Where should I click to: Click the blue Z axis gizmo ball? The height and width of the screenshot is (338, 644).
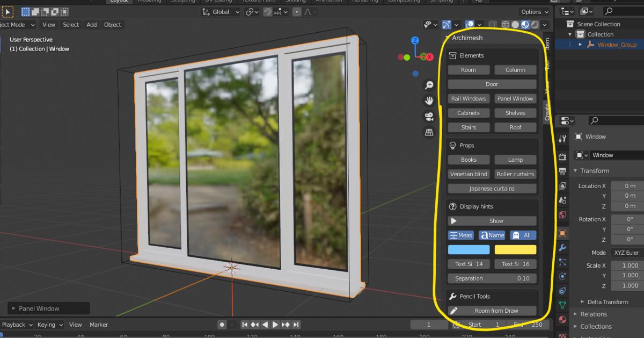(415, 40)
